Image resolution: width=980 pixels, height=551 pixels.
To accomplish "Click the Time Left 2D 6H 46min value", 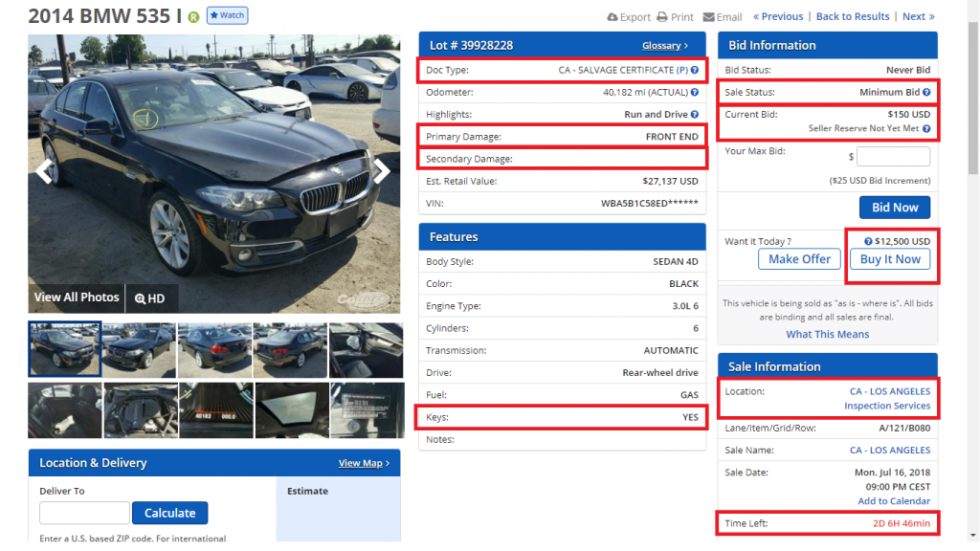I will [x=902, y=523].
